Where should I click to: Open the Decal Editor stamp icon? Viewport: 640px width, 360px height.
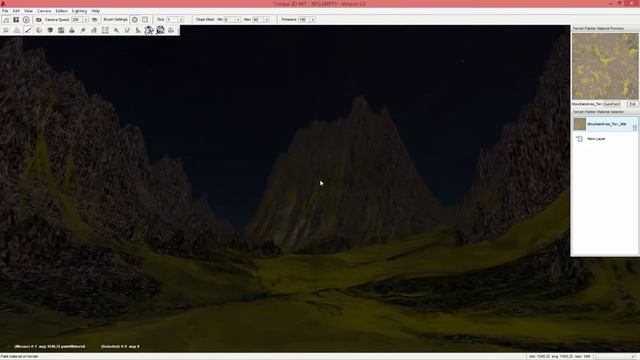(72, 30)
